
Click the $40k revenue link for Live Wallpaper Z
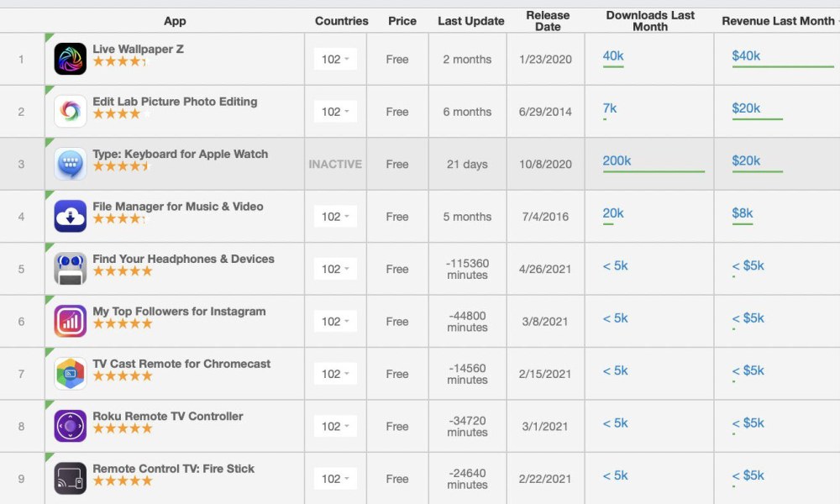pyautogui.click(x=746, y=55)
